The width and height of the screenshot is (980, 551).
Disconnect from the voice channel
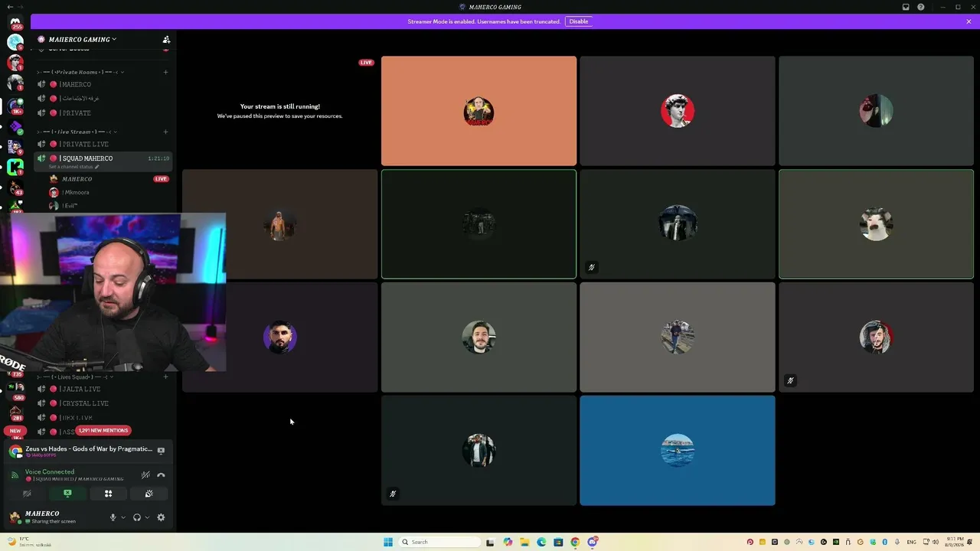click(x=161, y=475)
